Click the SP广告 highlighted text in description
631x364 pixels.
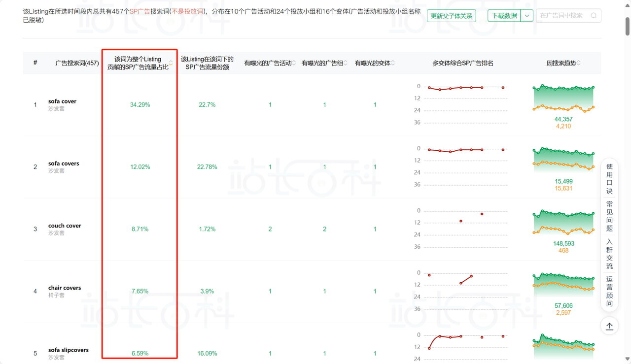[140, 11]
